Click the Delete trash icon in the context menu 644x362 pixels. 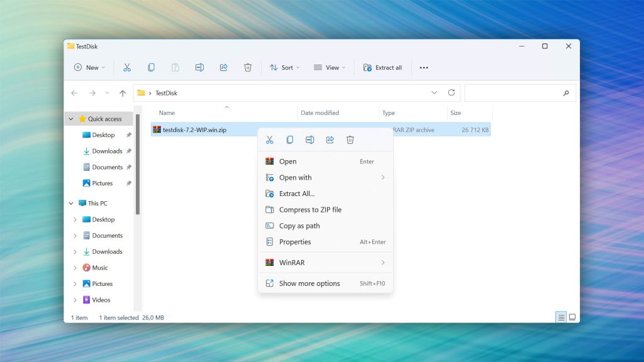tap(350, 140)
